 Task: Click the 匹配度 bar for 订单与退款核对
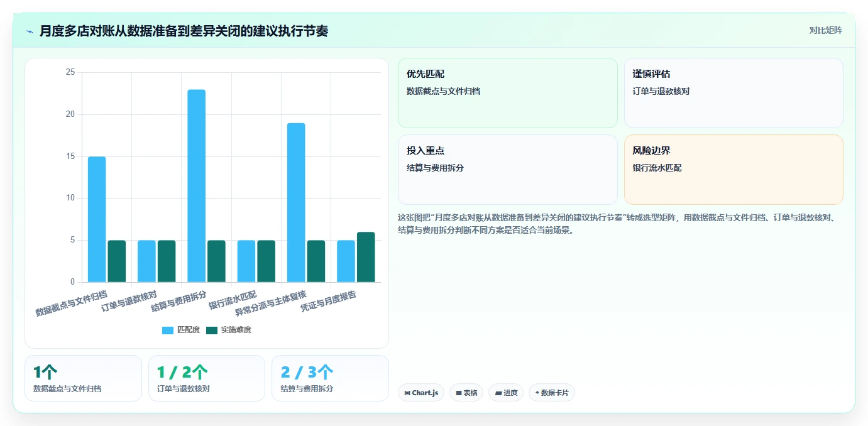coord(146,261)
